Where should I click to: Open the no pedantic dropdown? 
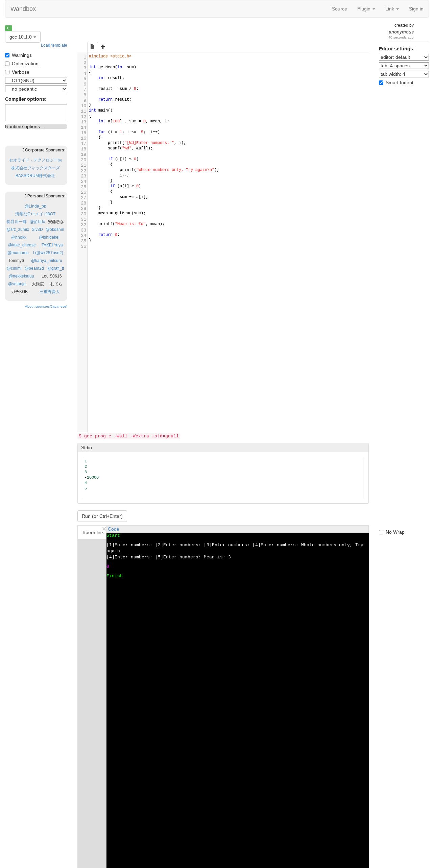[x=36, y=89]
